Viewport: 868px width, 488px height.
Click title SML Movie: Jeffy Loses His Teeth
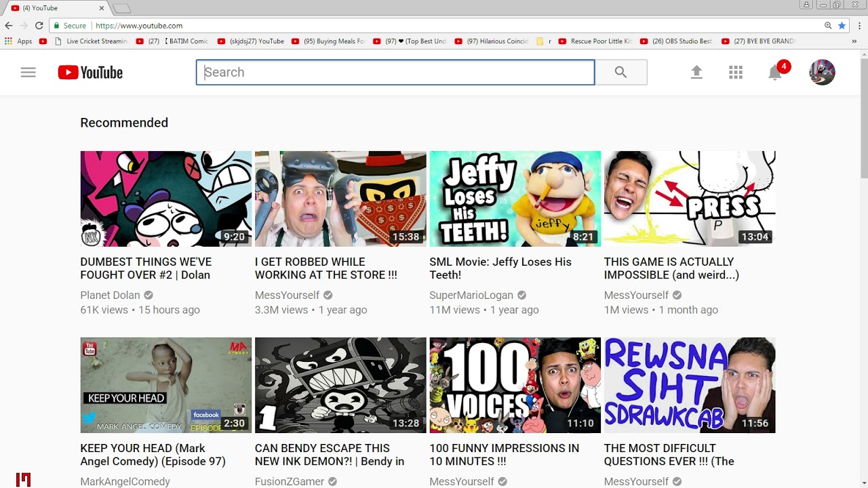[500, 268]
